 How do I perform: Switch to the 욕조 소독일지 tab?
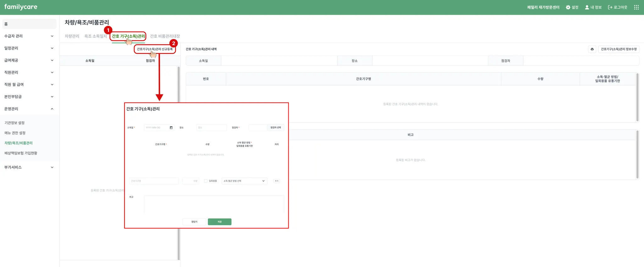(x=96, y=36)
